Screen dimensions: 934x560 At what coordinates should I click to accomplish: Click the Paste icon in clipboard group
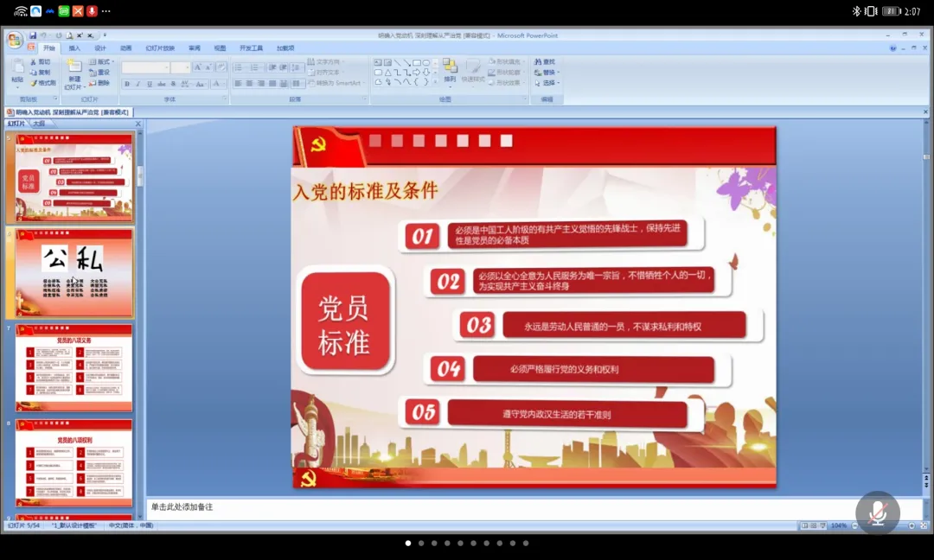click(17, 69)
